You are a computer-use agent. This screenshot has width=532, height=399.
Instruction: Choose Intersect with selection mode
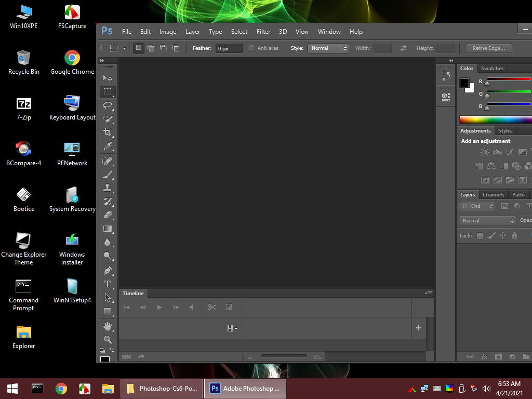tap(176, 48)
